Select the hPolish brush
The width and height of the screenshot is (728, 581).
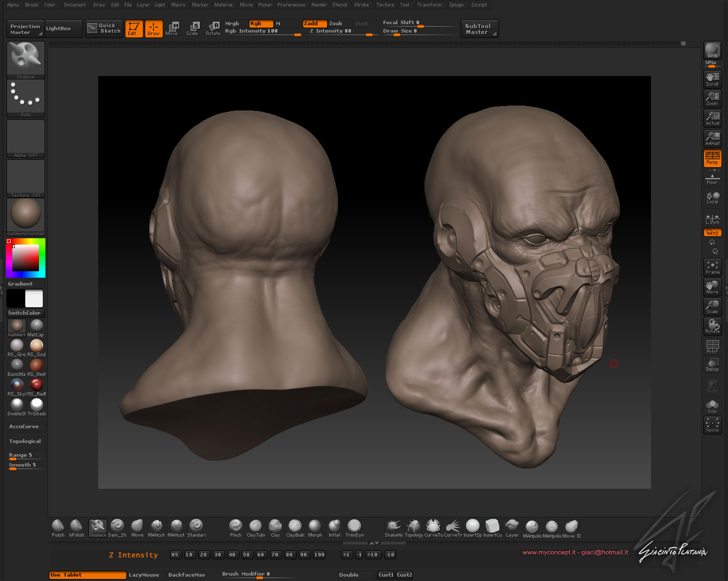pyautogui.click(x=77, y=528)
